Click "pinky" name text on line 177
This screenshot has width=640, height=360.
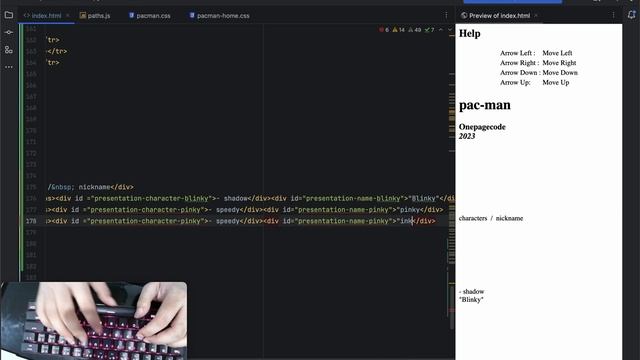[410, 210]
